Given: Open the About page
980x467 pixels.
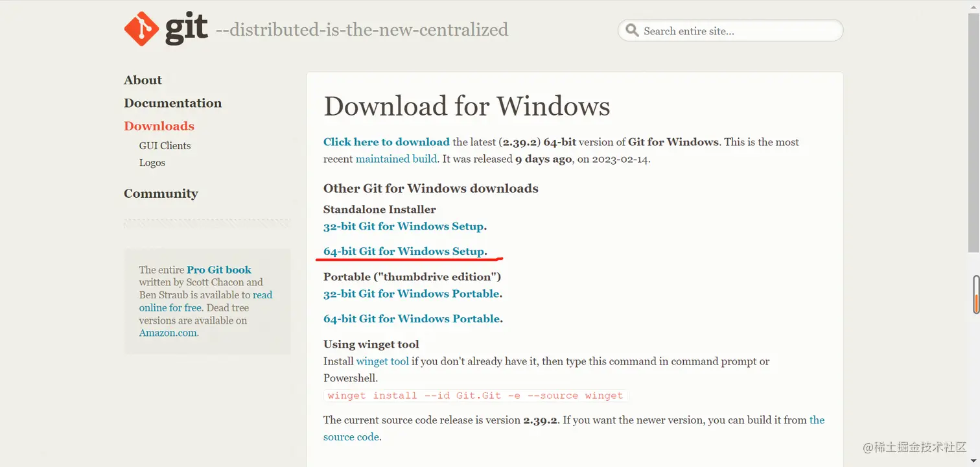Looking at the screenshot, I should click(x=143, y=80).
